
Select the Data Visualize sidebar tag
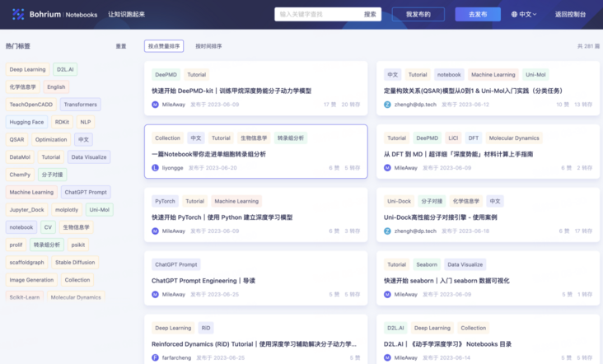(x=89, y=157)
